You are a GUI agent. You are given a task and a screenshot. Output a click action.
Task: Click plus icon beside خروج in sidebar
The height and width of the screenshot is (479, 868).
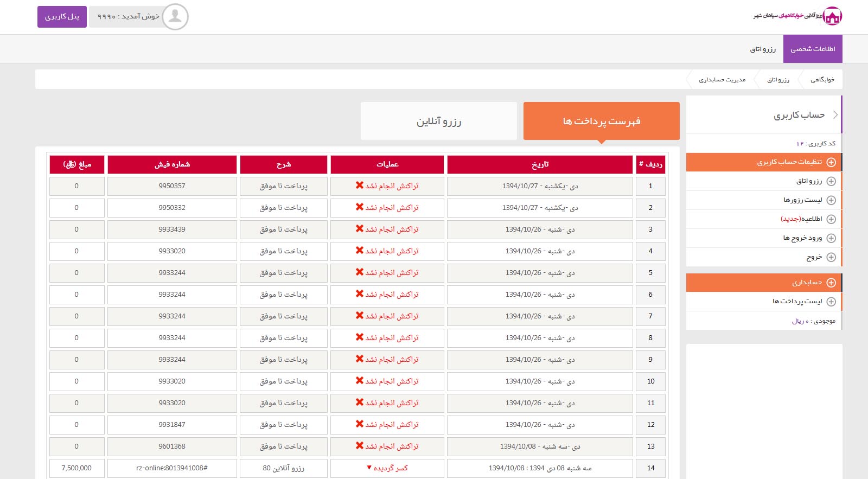[x=831, y=257]
